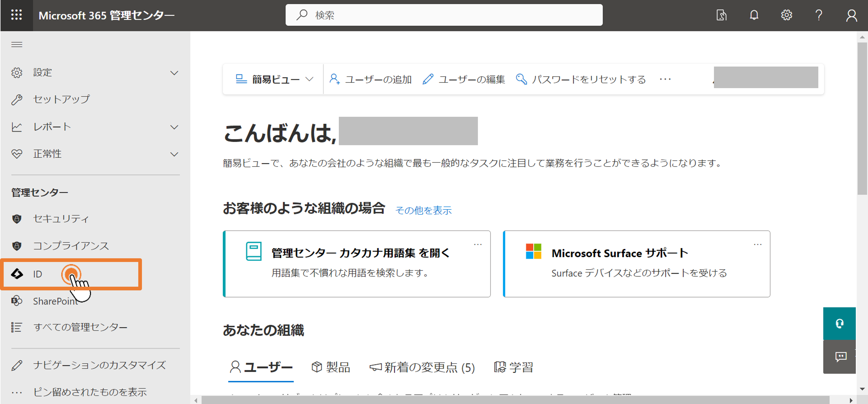Open the teal headset support button

tap(839, 324)
